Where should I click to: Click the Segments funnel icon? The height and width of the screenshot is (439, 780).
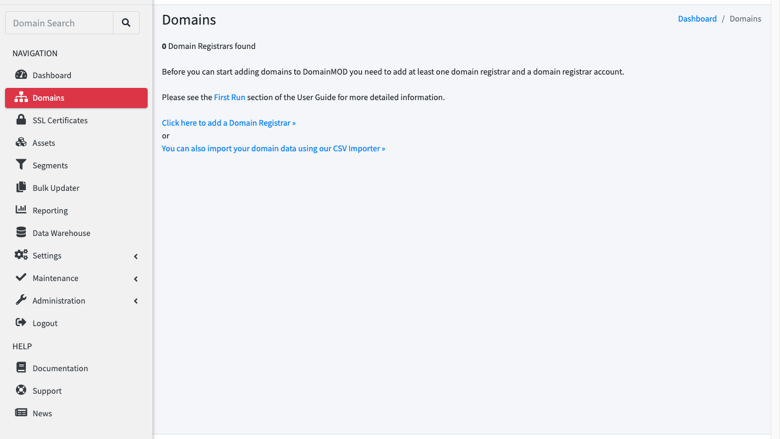[x=21, y=165]
